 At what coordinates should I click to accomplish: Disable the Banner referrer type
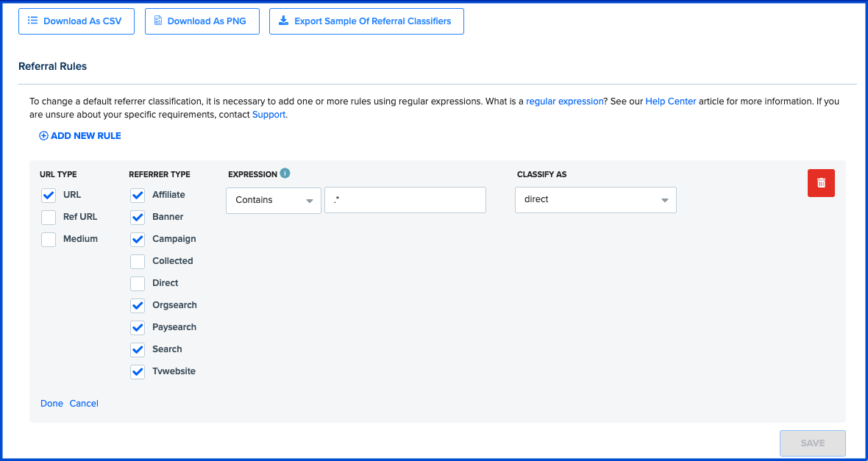point(137,217)
